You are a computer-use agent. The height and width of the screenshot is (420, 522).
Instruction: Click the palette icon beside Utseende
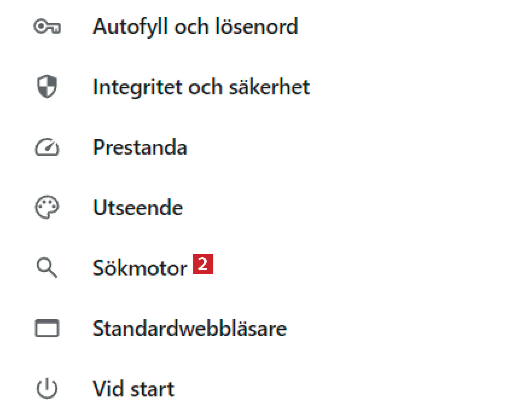tap(47, 207)
